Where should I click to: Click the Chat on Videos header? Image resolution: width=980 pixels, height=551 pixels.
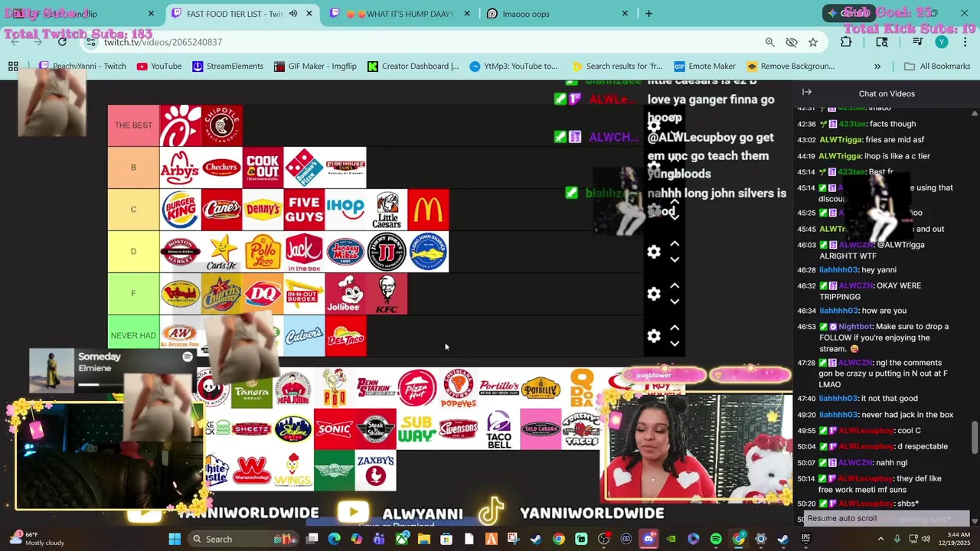click(887, 93)
